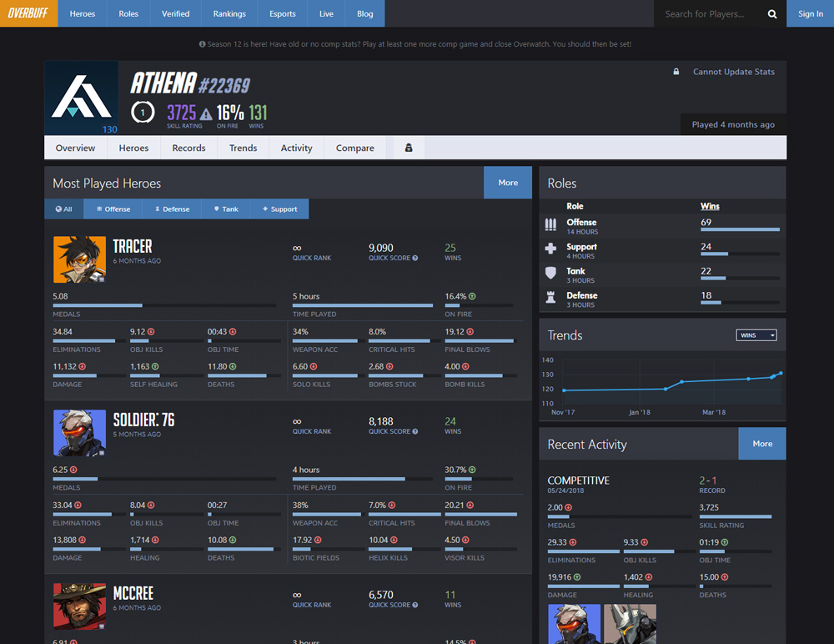The width and height of the screenshot is (834, 644).
Task: Open the Trends WINS dropdown
Action: [756, 335]
